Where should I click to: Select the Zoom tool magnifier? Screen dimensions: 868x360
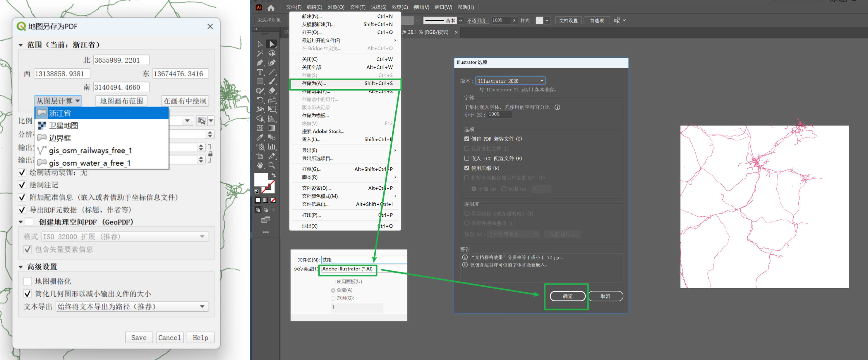coord(272,165)
